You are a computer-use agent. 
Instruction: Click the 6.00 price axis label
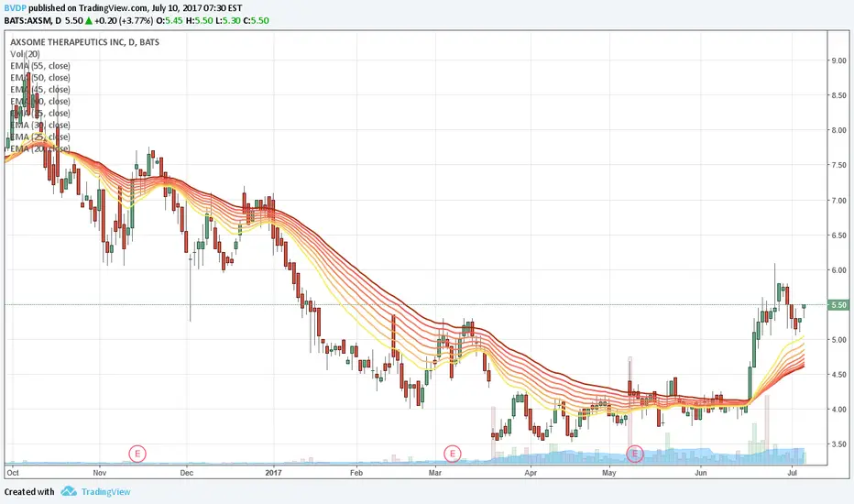point(838,270)
